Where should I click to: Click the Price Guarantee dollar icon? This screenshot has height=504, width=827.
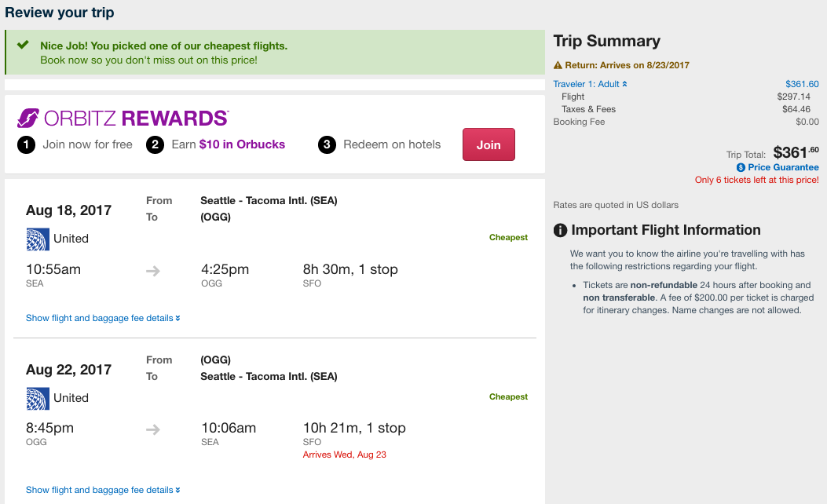tap(741, 167)
